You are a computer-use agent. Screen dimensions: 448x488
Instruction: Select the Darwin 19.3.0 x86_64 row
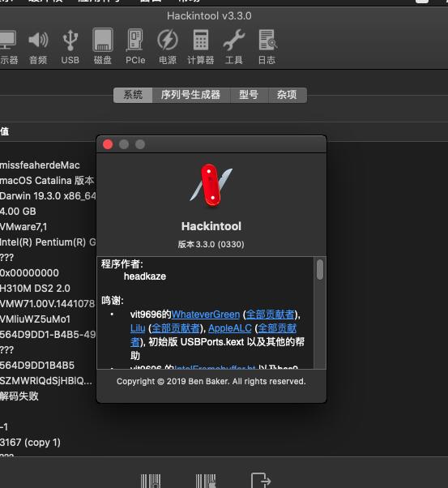pos(48,196)
